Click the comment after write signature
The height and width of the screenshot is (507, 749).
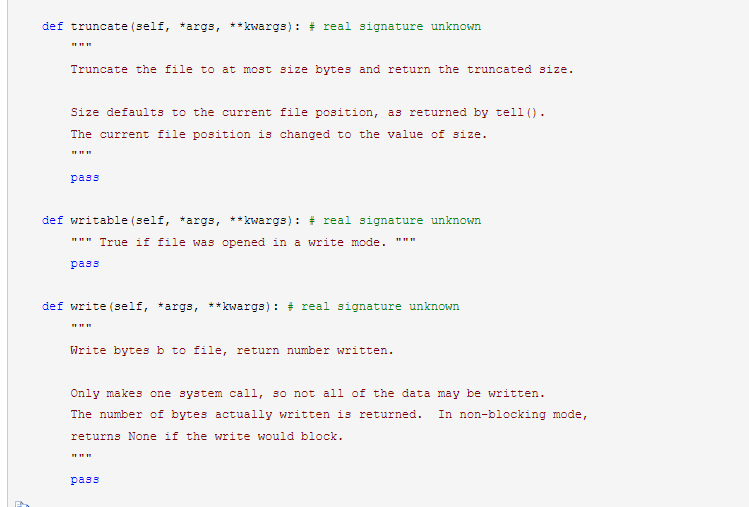pos(373,306)
